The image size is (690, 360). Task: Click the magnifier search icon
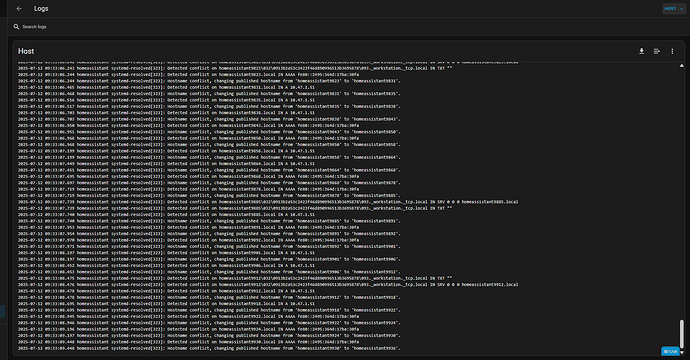pyautogui.click(x=16, y=27)
